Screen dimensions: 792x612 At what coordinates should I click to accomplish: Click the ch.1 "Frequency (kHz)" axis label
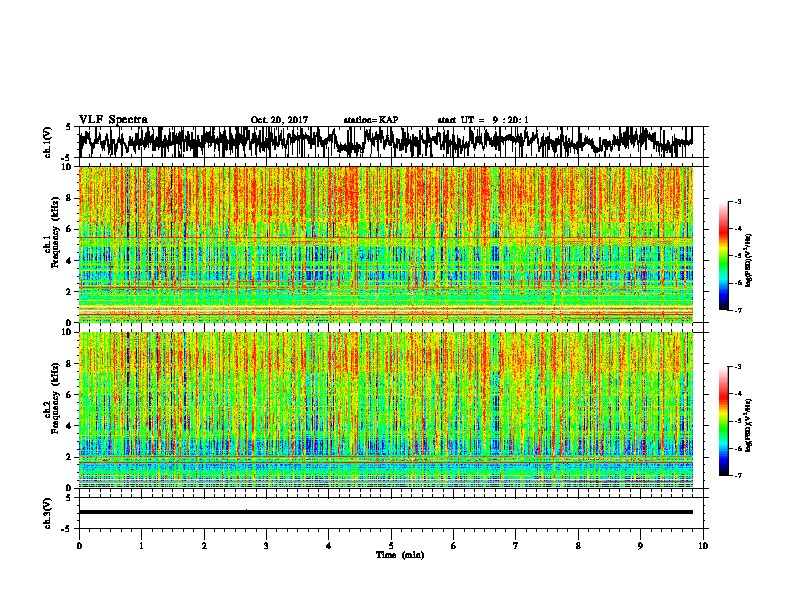(x=56, y=233)
